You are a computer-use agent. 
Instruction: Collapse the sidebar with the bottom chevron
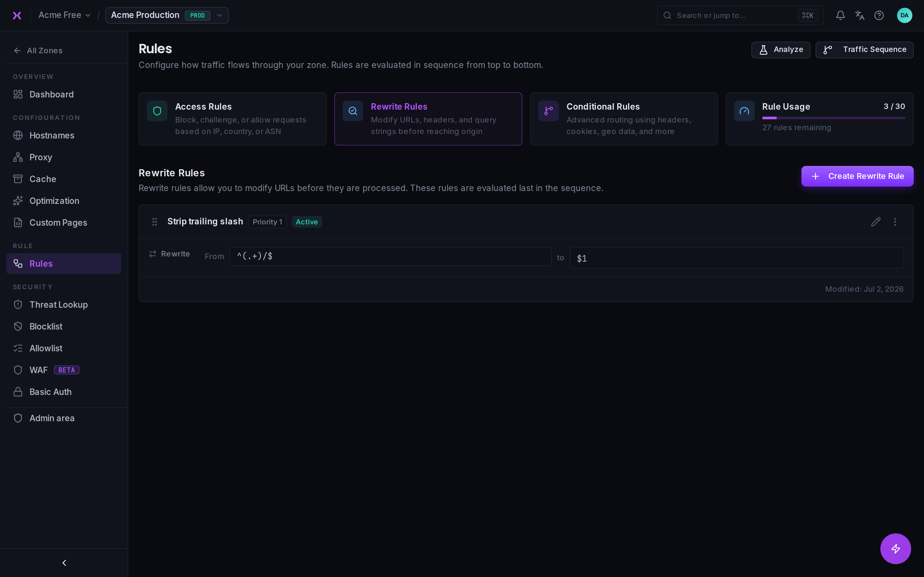[x=64, y=563]
